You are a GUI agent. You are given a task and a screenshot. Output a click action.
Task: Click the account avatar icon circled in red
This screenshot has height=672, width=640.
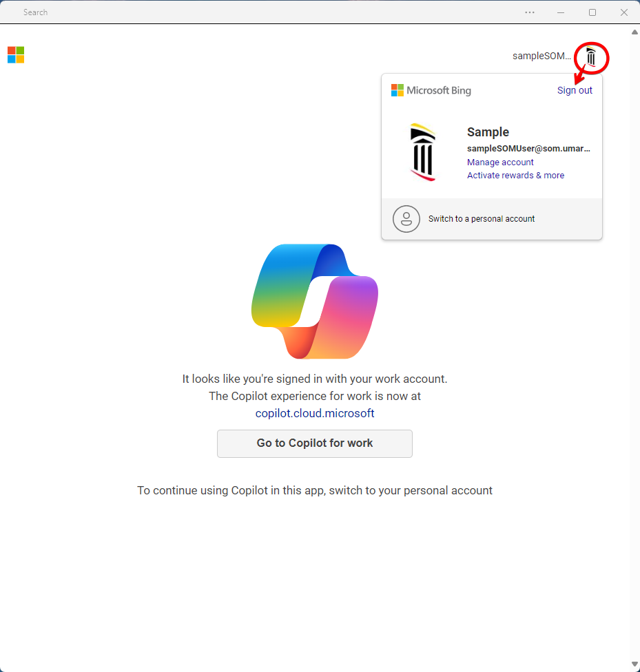(x=591, y=56)
